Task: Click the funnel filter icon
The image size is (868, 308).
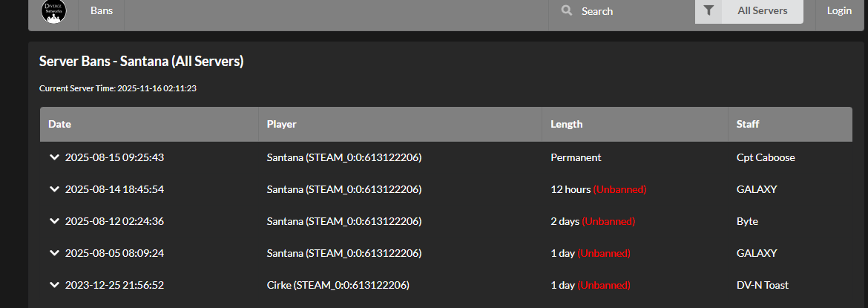Action: coord(708,11)
